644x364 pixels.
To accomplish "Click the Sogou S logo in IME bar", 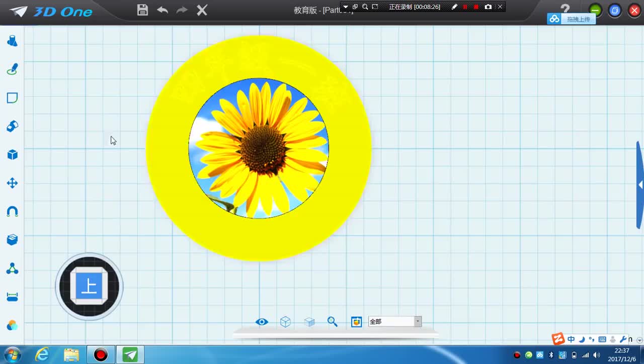I will point(558,339).
